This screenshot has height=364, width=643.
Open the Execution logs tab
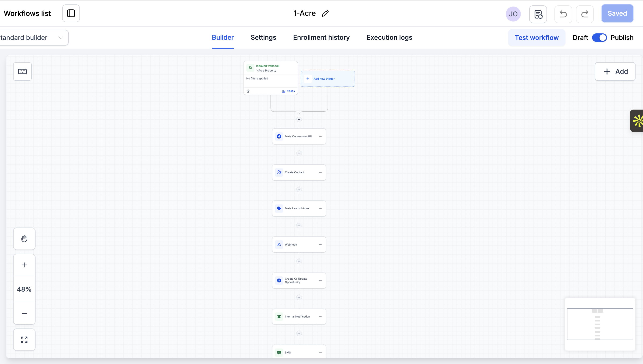[x=389, y=38]
